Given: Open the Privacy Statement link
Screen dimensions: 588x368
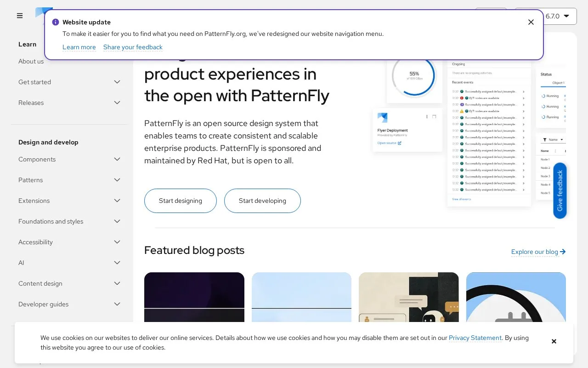Looking at the screenshot, I should [x=475, y=338].
